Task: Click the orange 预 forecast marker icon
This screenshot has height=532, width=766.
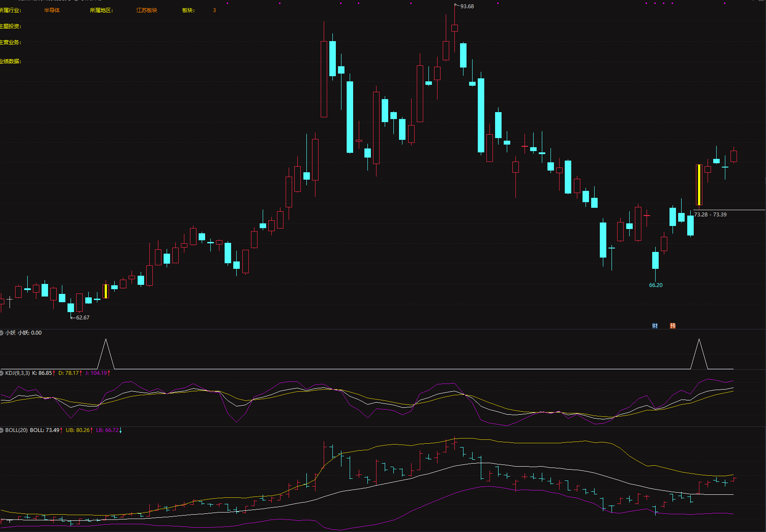Action: tap(673, 326)
